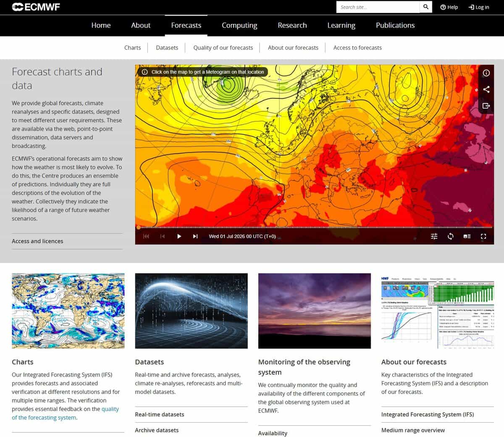Open About our forecasts card heading
The image size is (504, 437).
click(414, 362)
